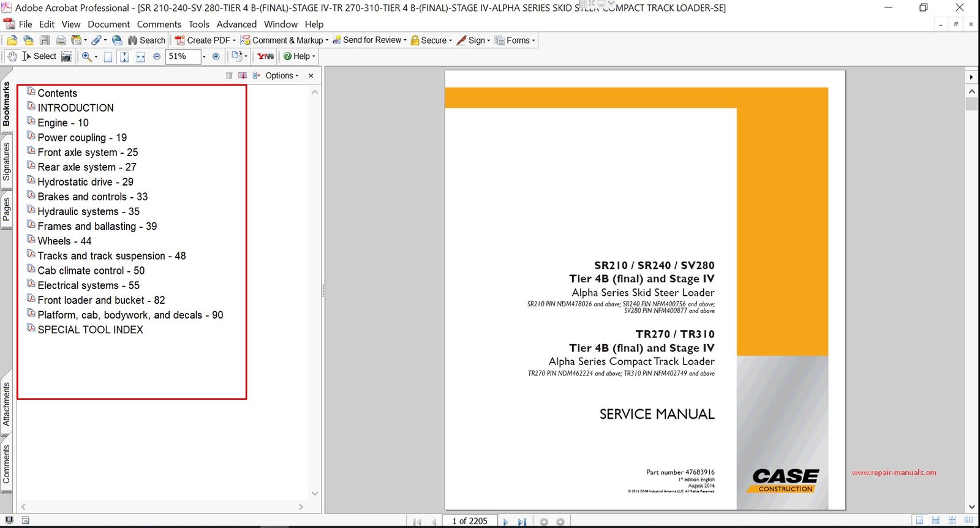Open the zoom percentage dropdown arrow

click(x=204, y=56)
